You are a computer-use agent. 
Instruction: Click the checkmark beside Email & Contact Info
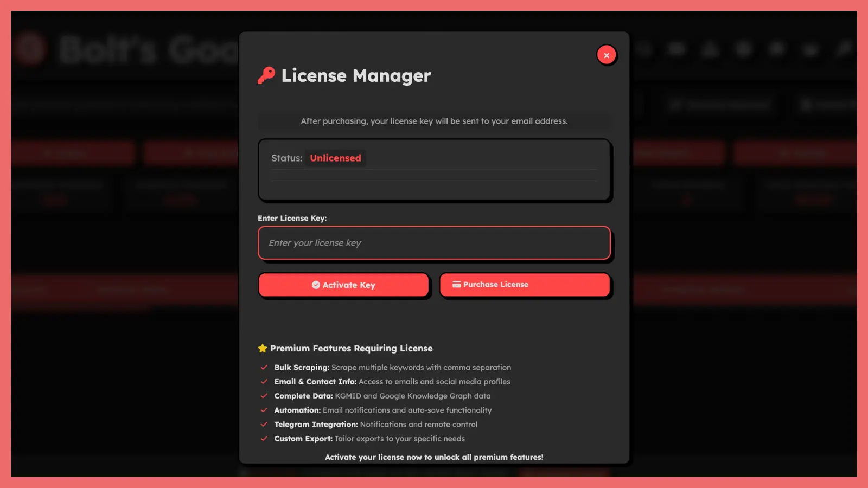pyautogui.click(x=264, y=382)
